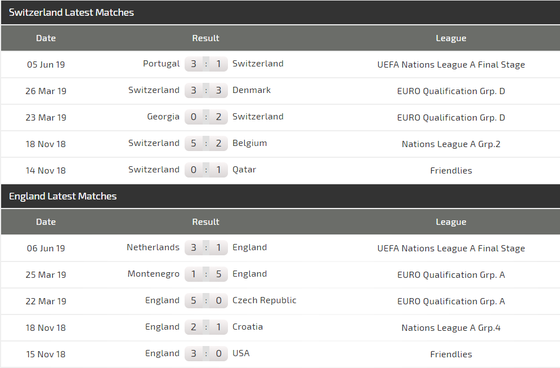
Task: Click the Portugal 3:1 Switzerland score box
Action: (206, 64)
